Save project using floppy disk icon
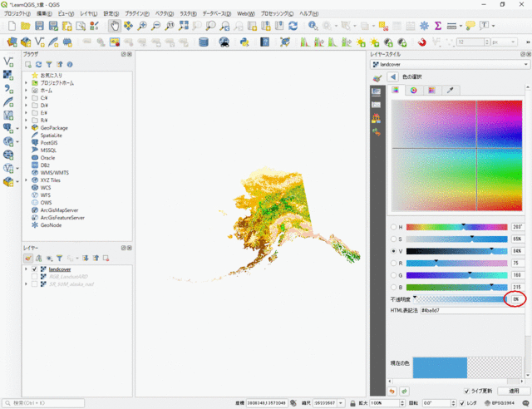The image size is (532, 409). (x=39, y=26)
